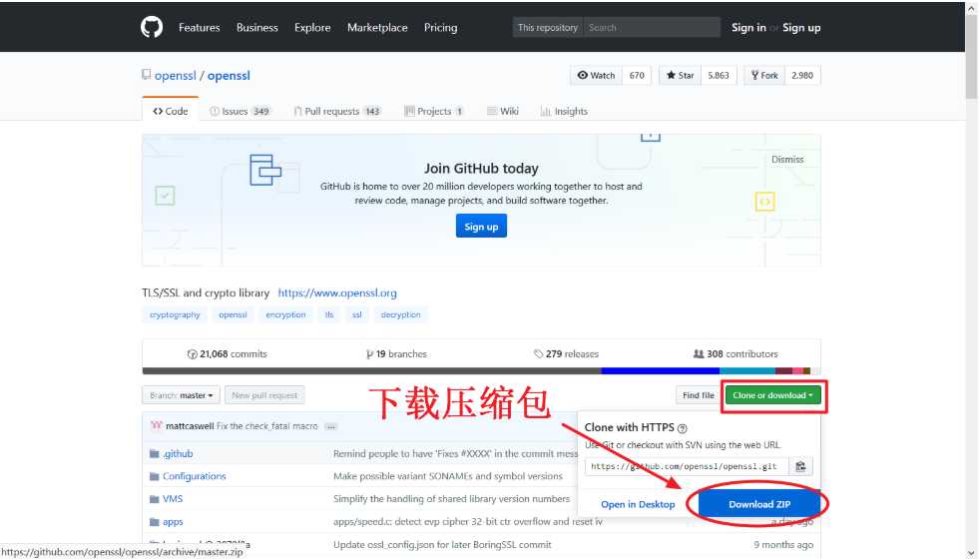Open the https://www.openssl.org link

pyautogui.click(x=337, y=292)
